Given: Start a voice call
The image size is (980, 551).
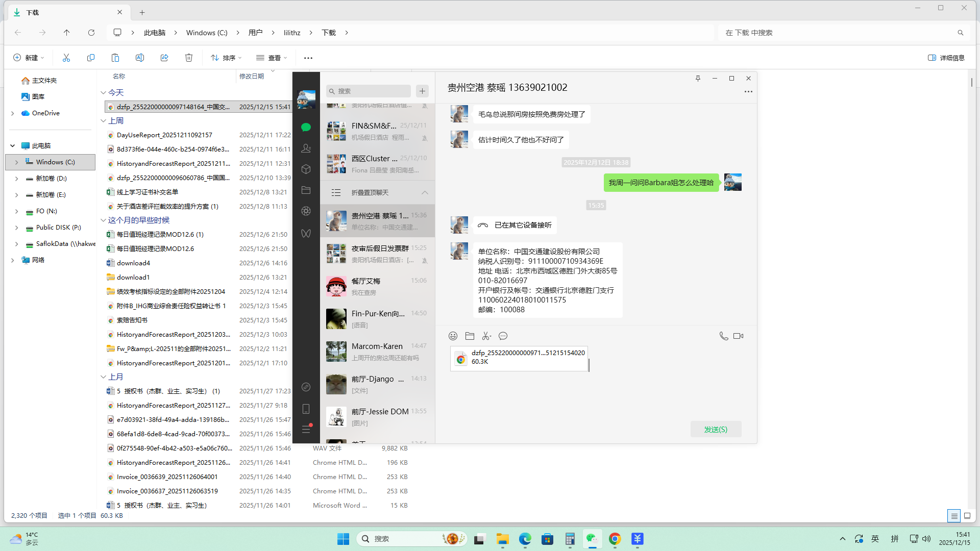Looking at the screenshot, I should (x=723, y=336).
